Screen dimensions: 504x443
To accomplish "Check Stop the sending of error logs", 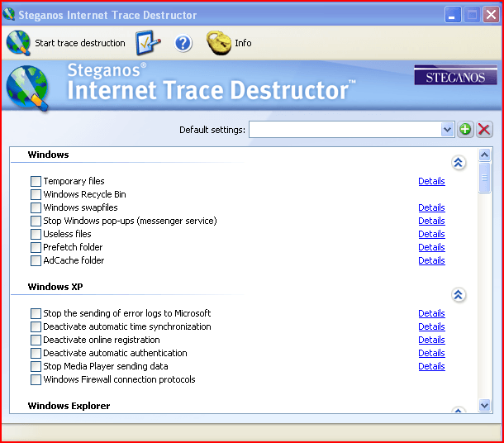I will tap(36, 313).
